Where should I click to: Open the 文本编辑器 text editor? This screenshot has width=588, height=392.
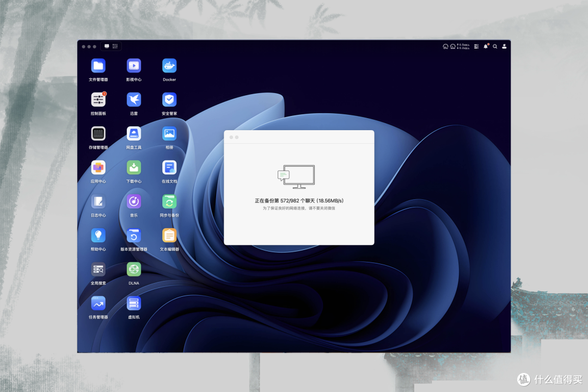coord(169,236)
